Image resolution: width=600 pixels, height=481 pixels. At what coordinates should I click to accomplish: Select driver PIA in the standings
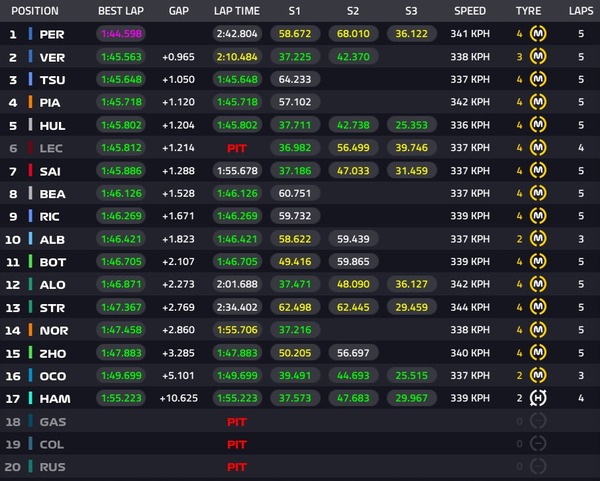pyautogui.click(x=51, y=102)
